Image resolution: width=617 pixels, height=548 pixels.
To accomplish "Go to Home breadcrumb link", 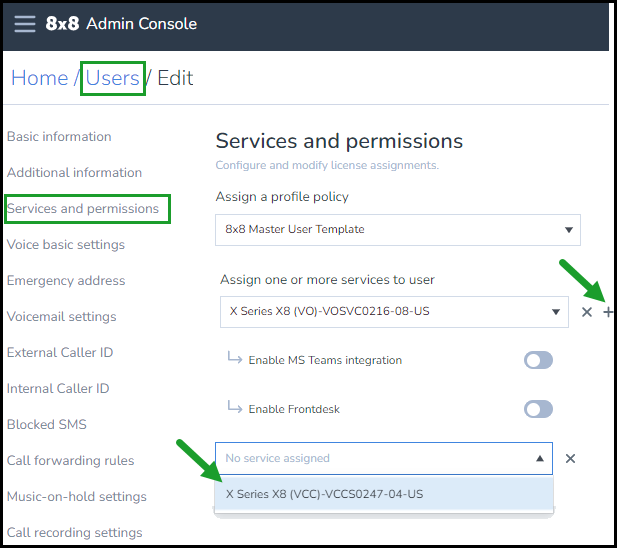I will tap(39, 78).
